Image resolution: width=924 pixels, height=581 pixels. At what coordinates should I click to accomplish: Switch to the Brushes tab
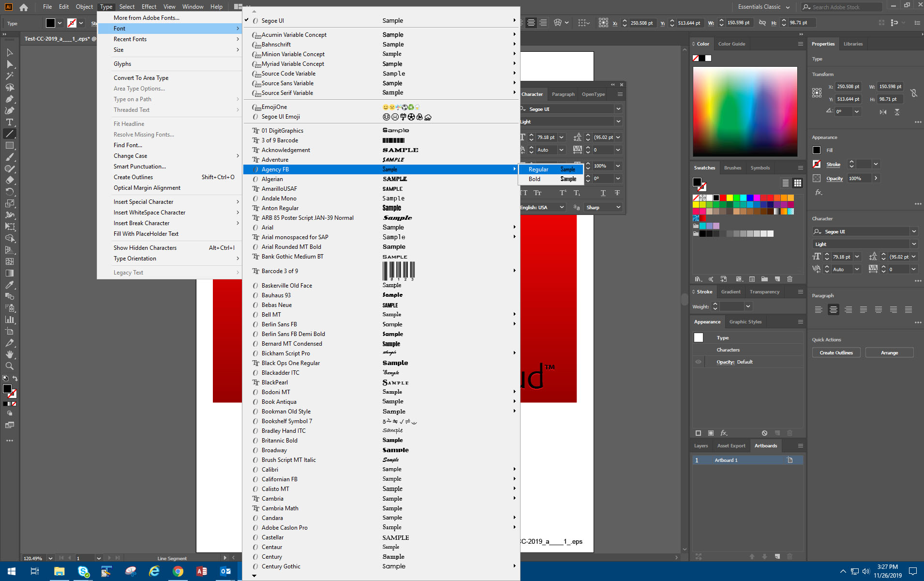(x=732, y=168)
